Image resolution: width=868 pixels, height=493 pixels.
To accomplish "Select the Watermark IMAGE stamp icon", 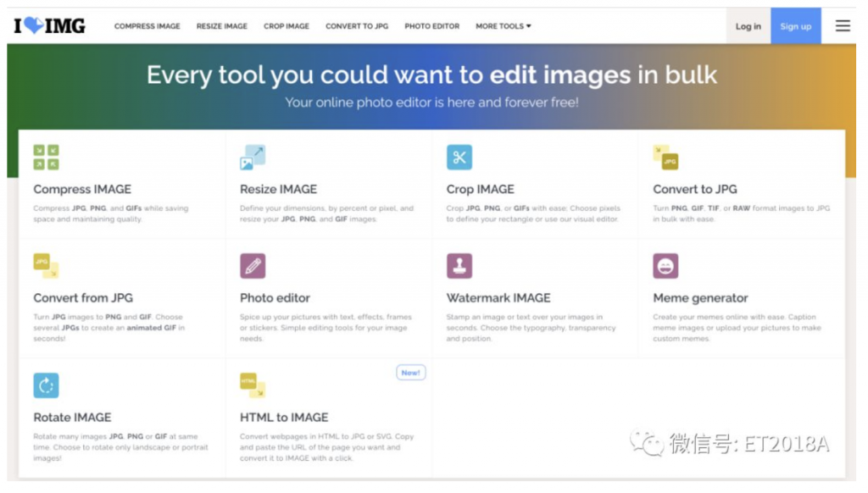I will coord(459,266).
